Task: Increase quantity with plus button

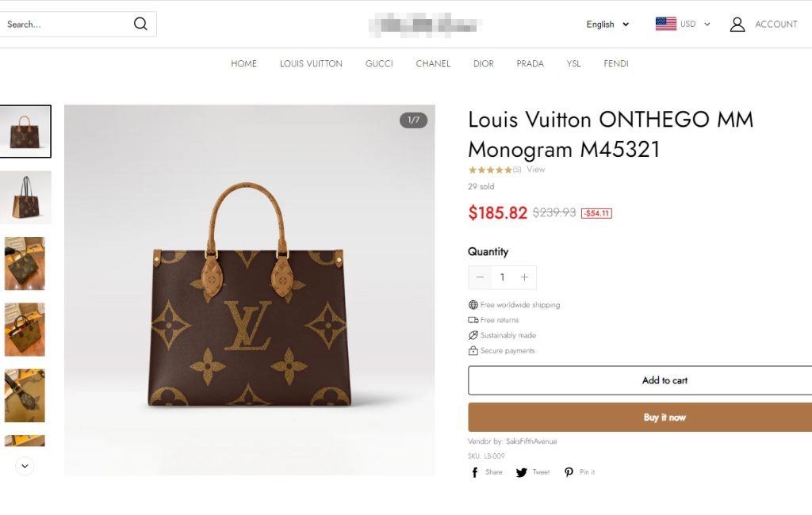Action: [x=524, y=277]
